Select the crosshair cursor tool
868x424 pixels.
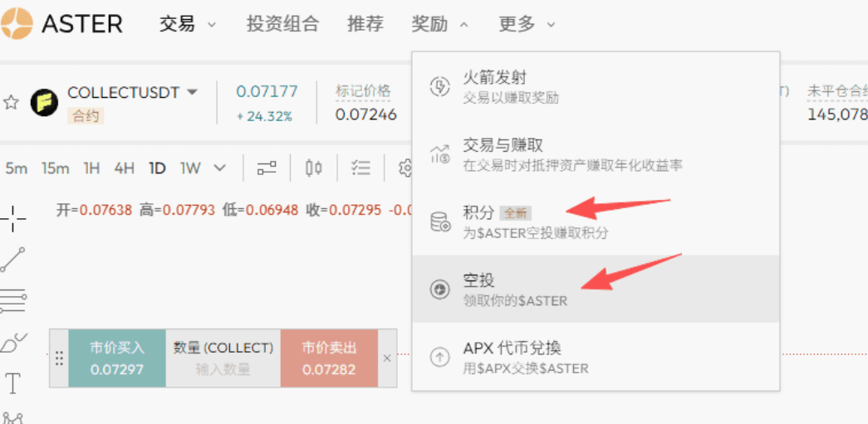click(12, 219)
